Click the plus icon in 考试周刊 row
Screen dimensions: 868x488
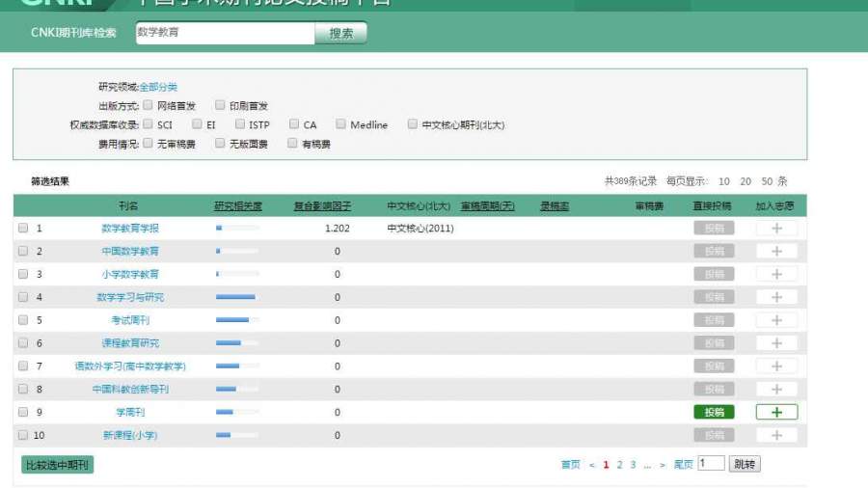(x=776, y=320)
